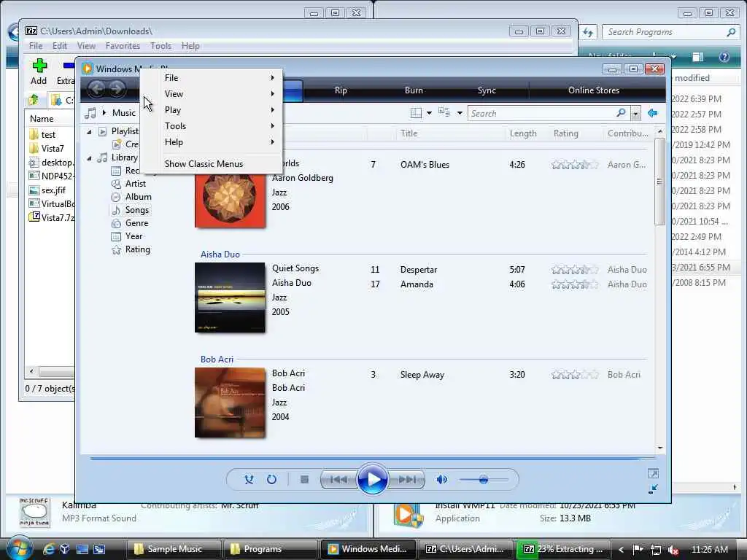The height and width of the screenshot is (560, 747).
Task: Sort by the Rating column header
Action: (566, 133)
